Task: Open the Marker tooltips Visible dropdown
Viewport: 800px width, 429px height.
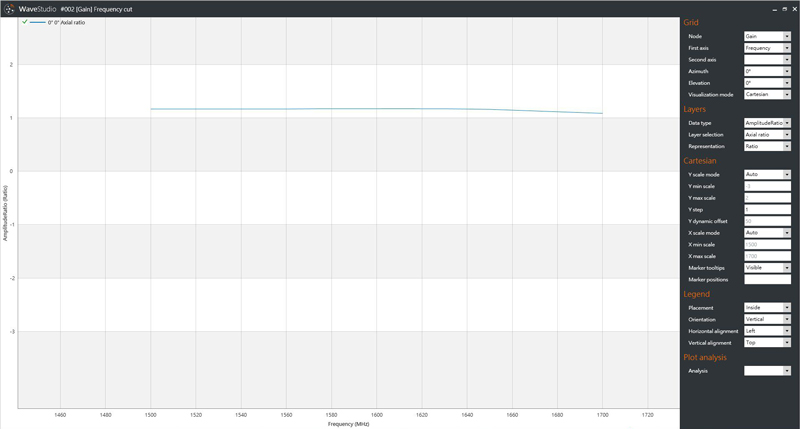Action: click(x=767, y=268)
